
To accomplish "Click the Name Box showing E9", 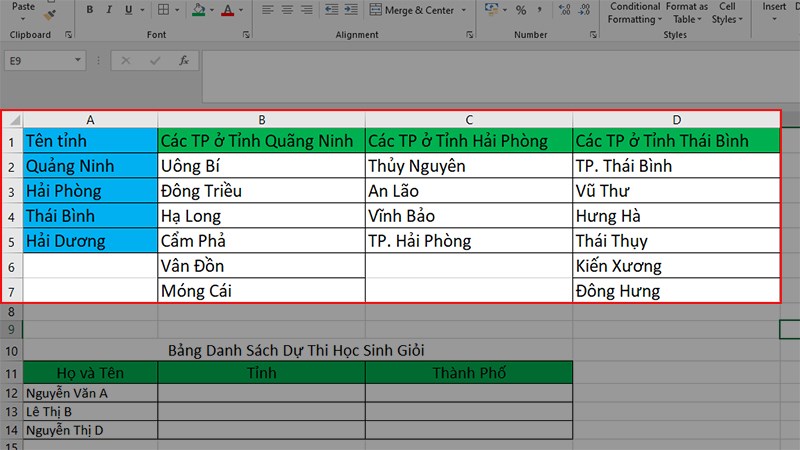I will [38, 61].
